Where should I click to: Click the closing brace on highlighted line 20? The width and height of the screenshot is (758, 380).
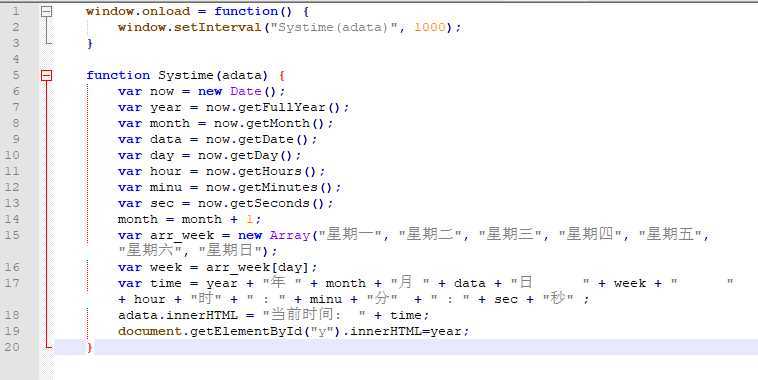point(90,347)
